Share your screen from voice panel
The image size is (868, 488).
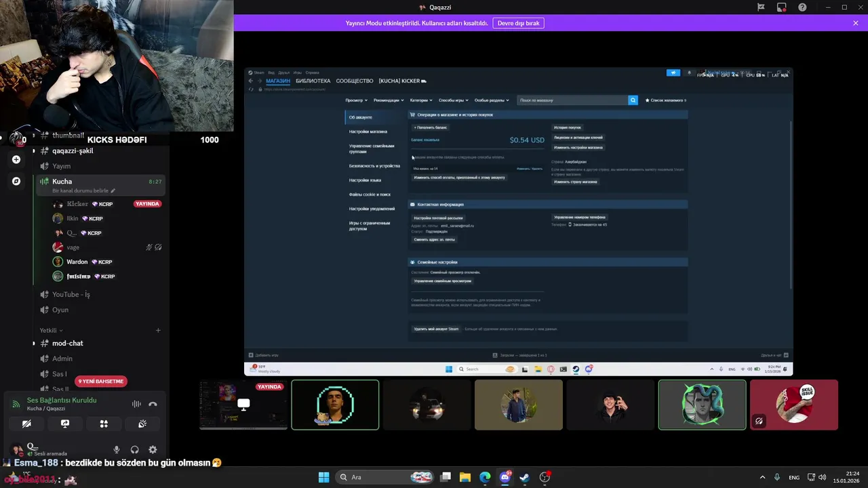coord(65,424)
